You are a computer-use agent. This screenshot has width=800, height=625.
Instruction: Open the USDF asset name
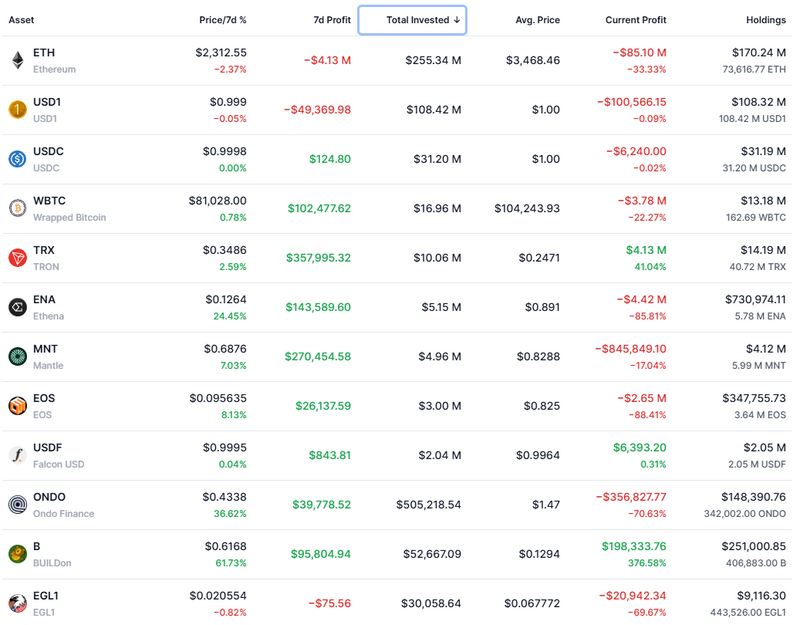coord(47,447)
